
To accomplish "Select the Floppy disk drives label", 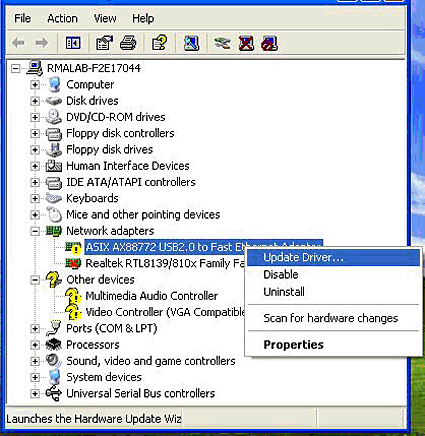I will [110, 149].
